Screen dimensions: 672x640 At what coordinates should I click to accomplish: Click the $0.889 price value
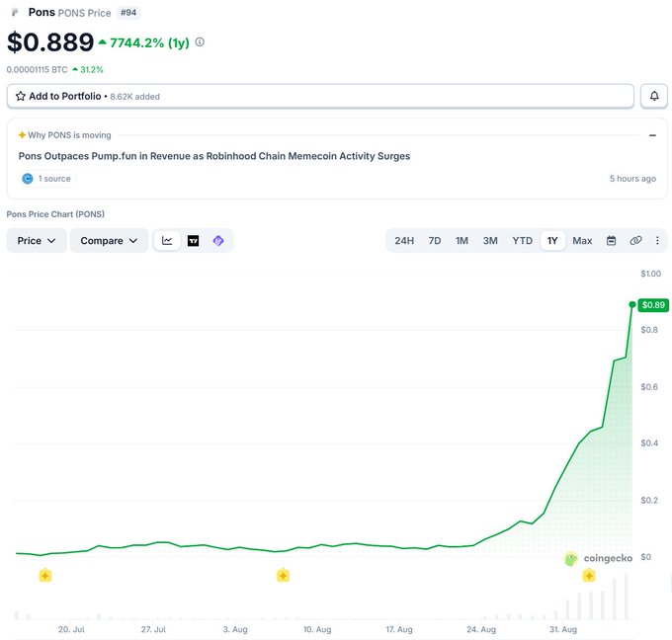pyautogui.click(x=50, y=42)
